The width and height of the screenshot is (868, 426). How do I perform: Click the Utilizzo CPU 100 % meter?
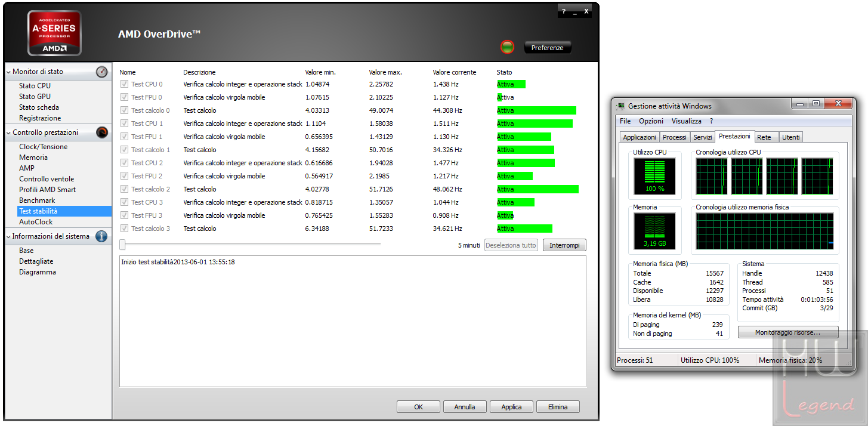click(x=654, y=176)
